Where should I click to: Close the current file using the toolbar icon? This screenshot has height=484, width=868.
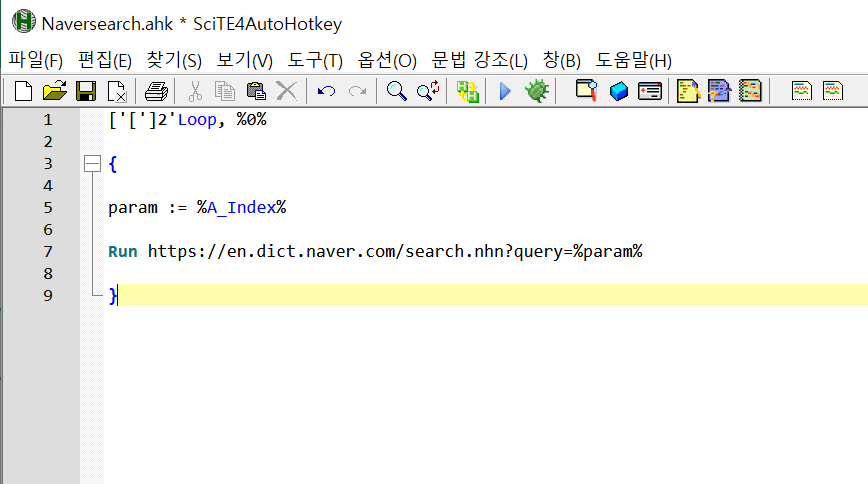pos(117,91)
